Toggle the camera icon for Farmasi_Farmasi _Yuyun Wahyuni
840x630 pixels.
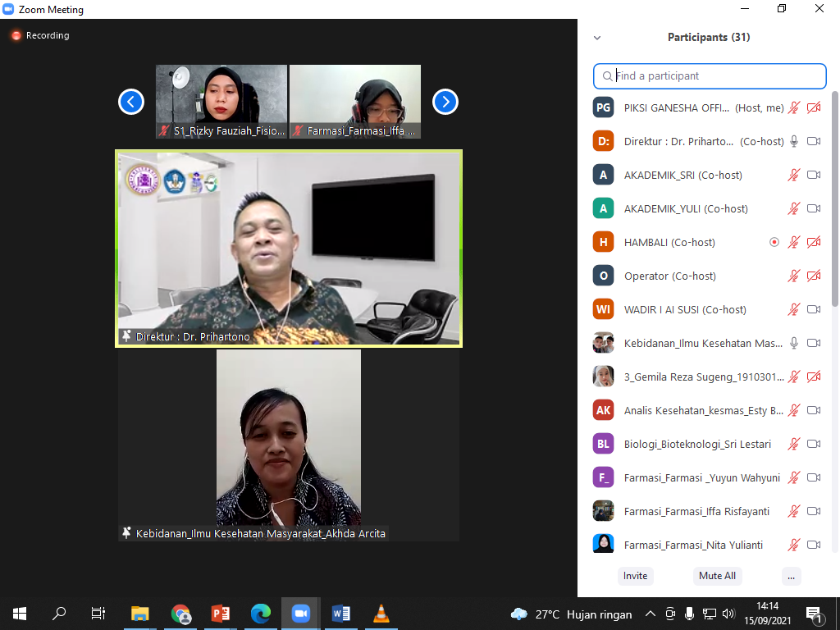814,478
